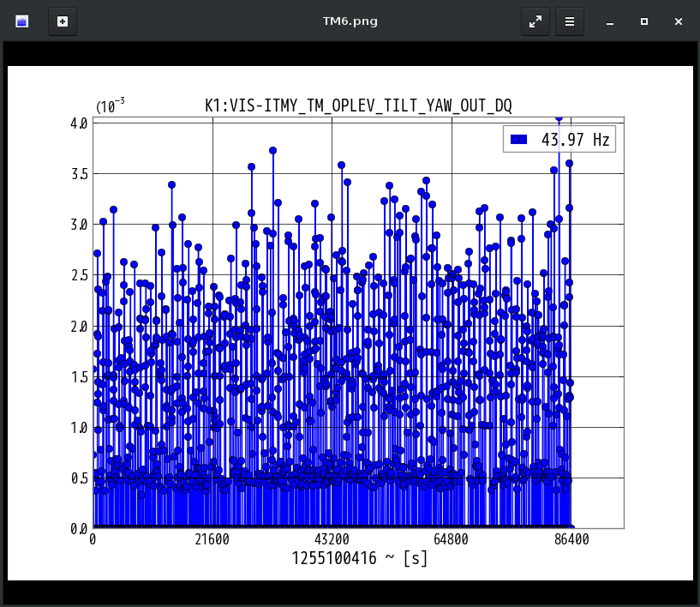Minimize the TM6.png window

tap(610, 21)
